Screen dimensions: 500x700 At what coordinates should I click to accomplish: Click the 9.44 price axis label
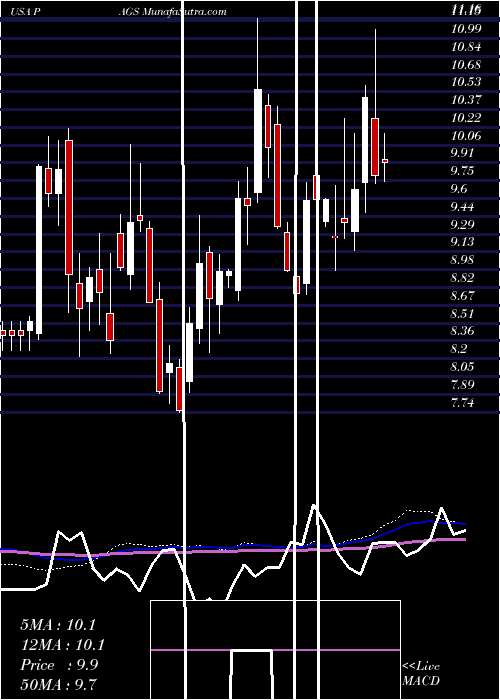tap(462, 207)
